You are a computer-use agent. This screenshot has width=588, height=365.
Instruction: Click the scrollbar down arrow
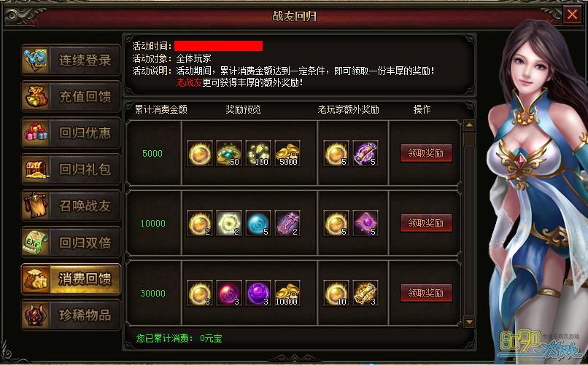[469, 321]
